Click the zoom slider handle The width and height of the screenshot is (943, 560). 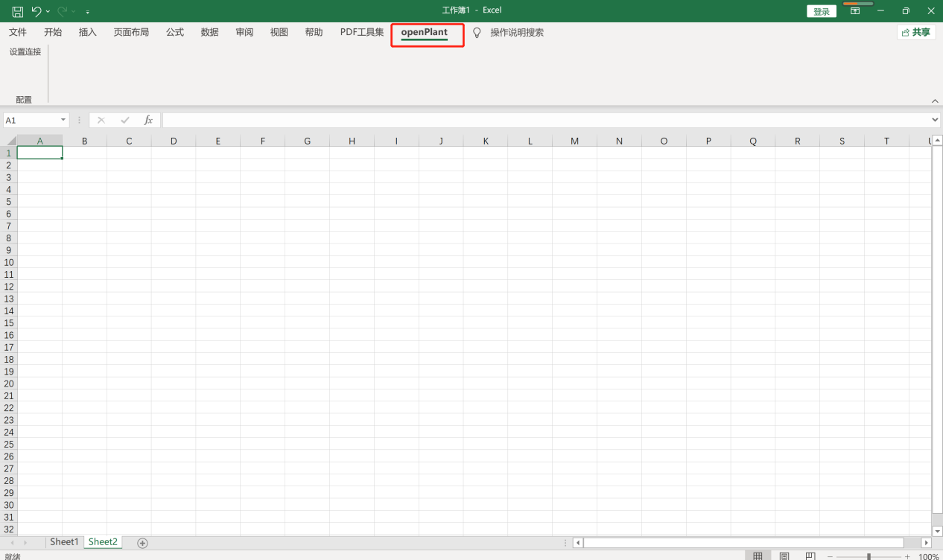[869, 556]
